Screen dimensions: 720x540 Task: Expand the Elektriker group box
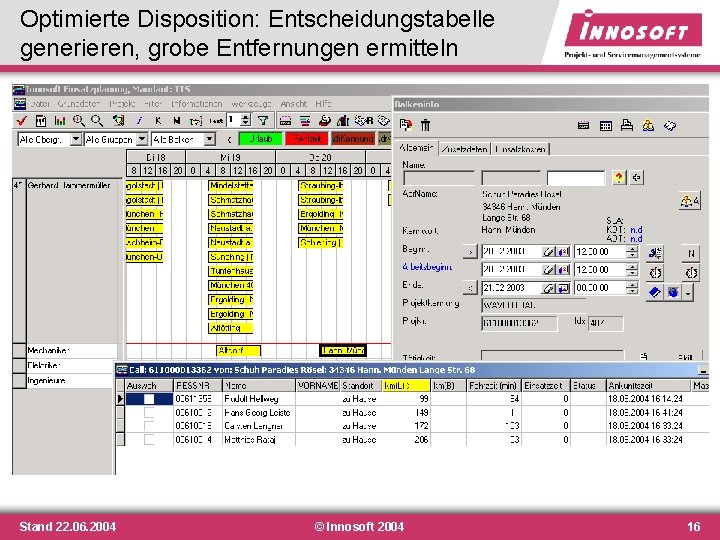click(x=19, y=366)
